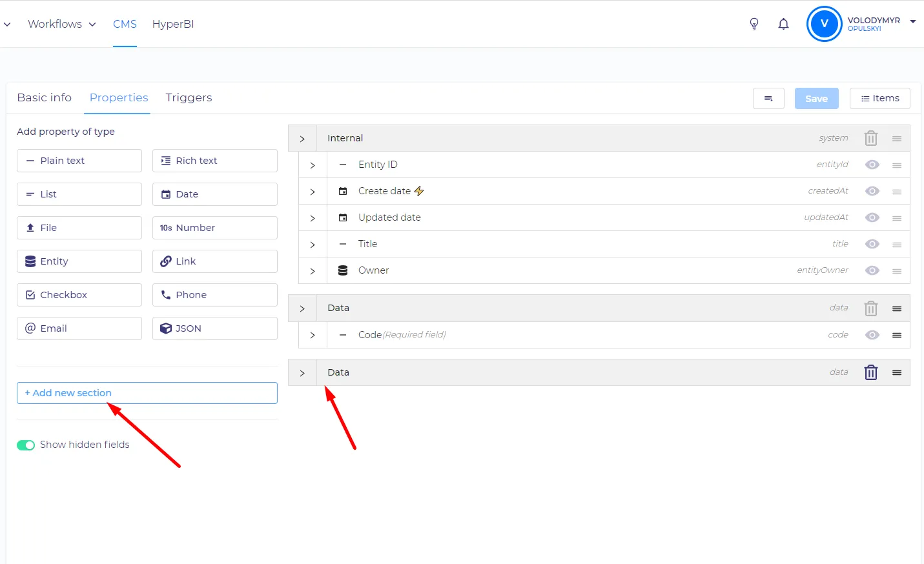This screenshot has height=564, width=924.
Task: Click the lightbulb tips icon
Action: 754,24
